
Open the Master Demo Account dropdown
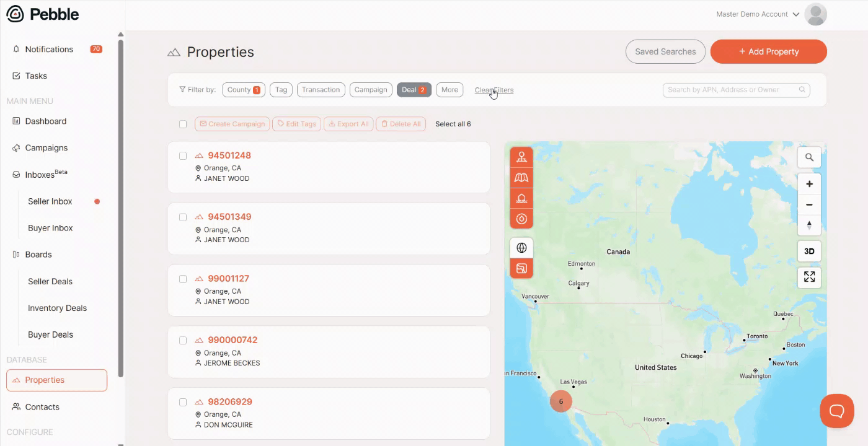[758, 14]
